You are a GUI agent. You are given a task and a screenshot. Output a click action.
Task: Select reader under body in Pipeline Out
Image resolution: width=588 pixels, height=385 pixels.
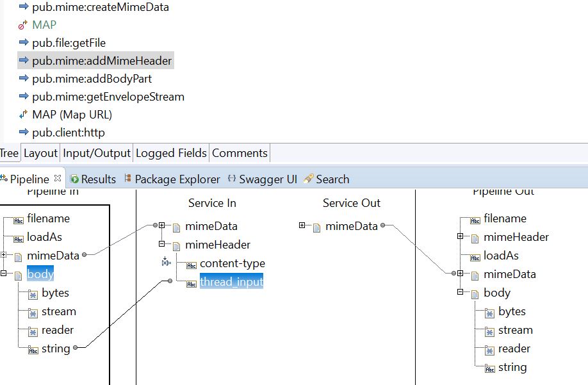pos(514,348)
